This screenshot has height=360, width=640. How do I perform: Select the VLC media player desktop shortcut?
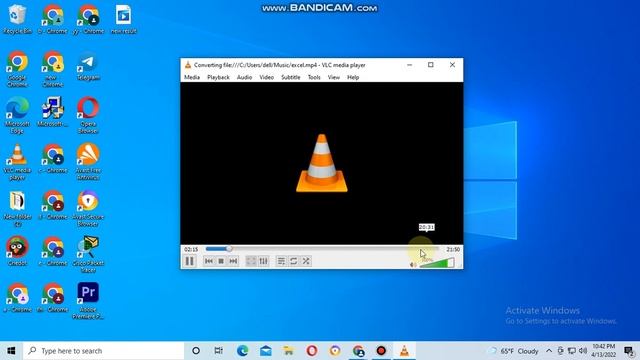[x=17, y=162]
